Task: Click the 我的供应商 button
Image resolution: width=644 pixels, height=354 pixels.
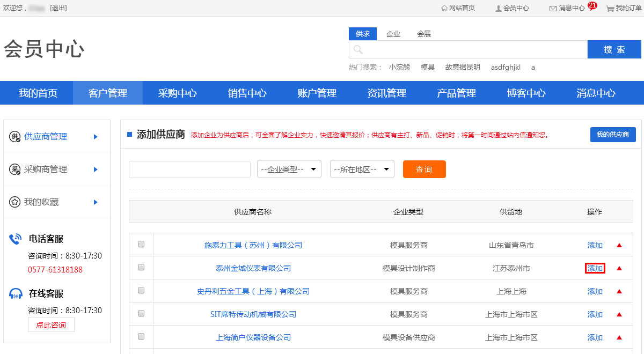Action: (613, 135)
